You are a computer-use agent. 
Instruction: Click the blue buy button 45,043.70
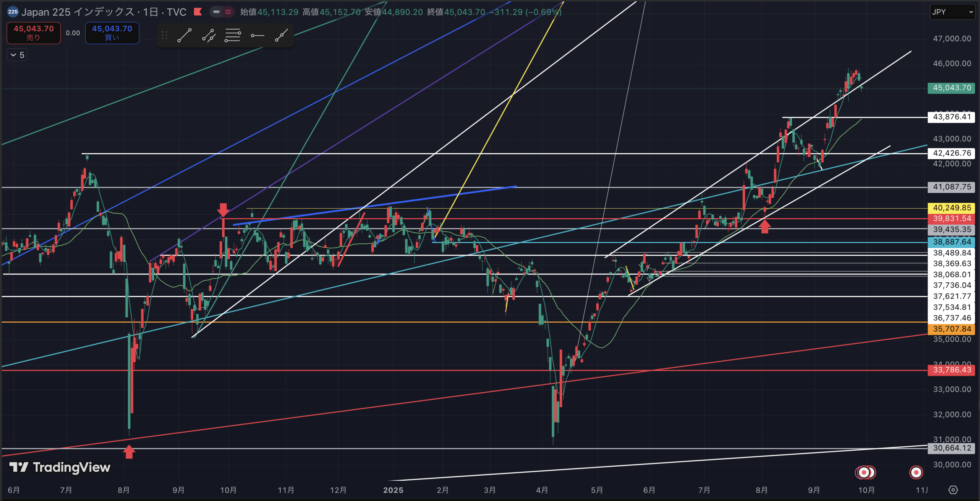112,33
